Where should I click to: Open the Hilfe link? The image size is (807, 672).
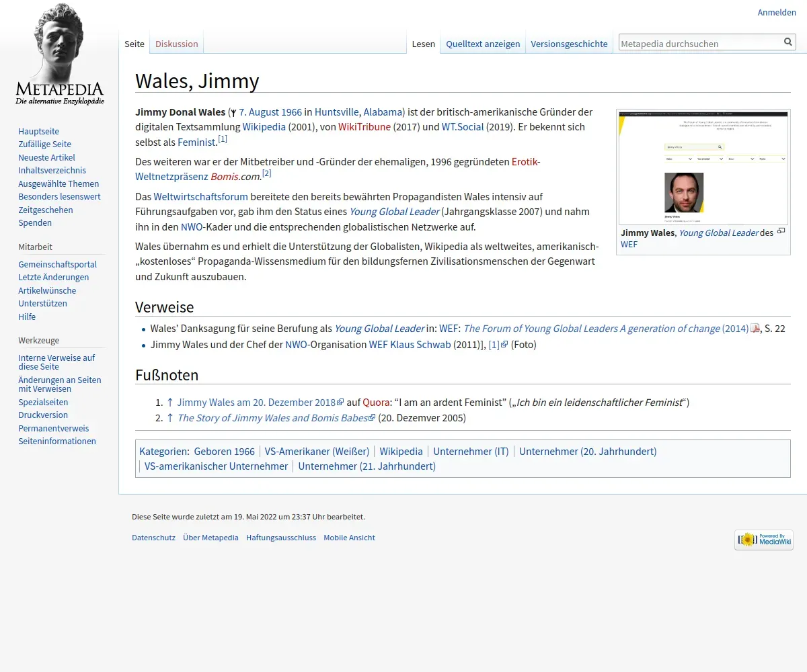(27, 317)
